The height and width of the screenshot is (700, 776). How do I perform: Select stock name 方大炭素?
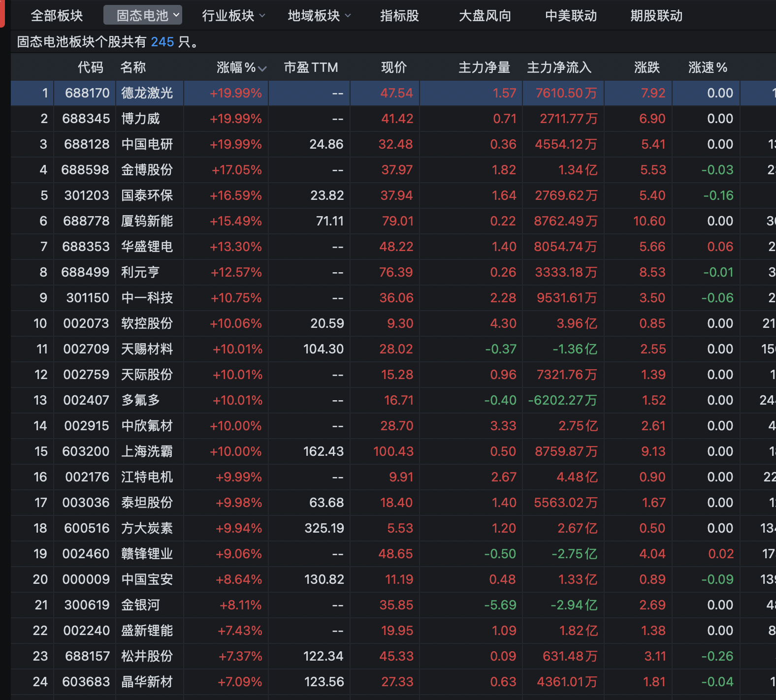click(147, 528)
